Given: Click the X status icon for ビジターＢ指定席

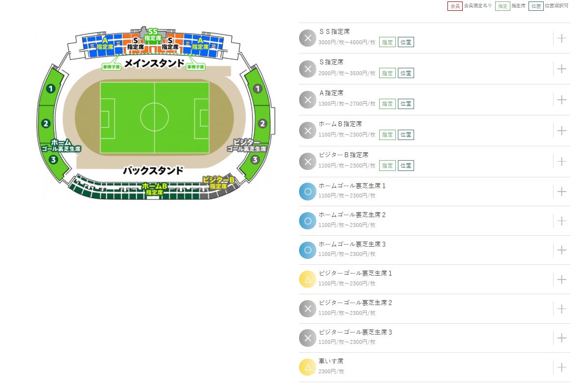Looking at the screenshot, I should [x=308, y=162].
